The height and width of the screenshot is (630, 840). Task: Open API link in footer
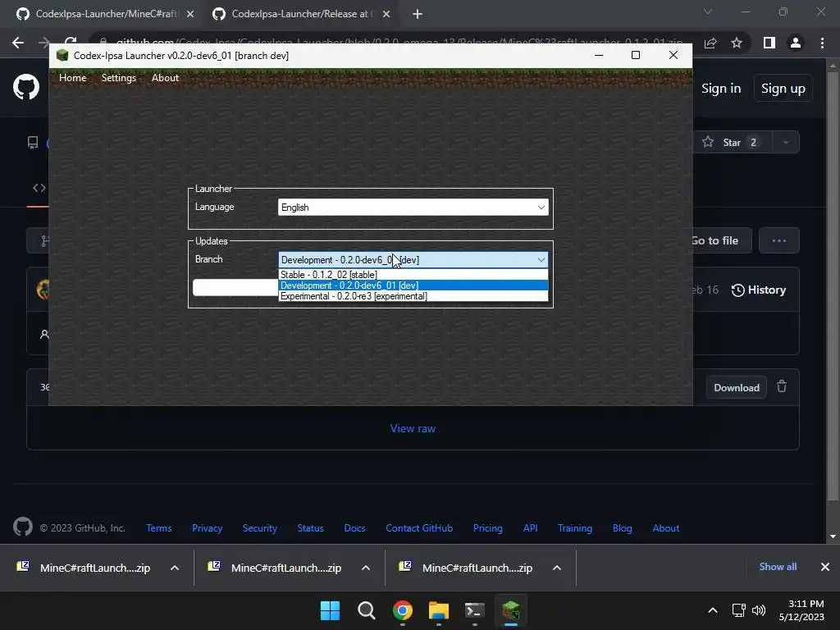point(531,528)
